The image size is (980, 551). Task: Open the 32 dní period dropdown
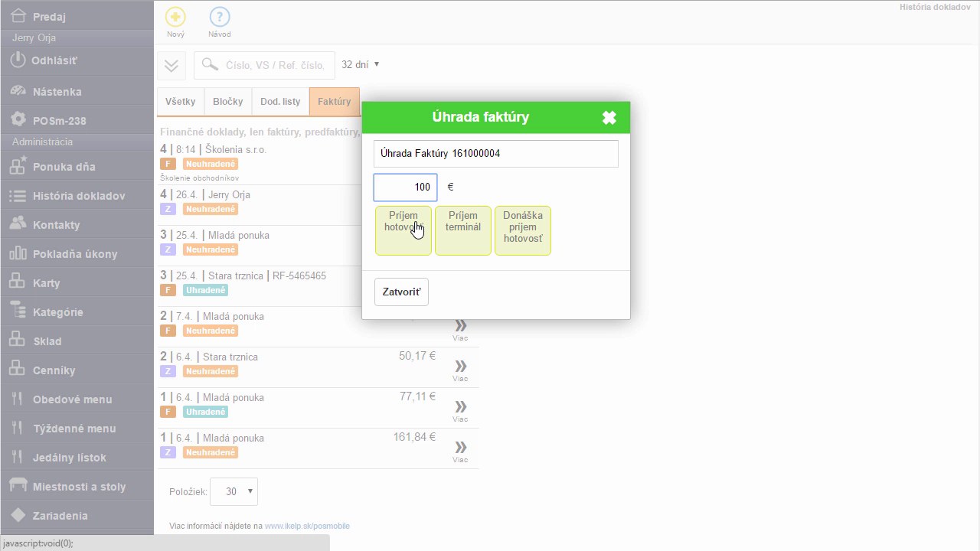coord(361,65)
